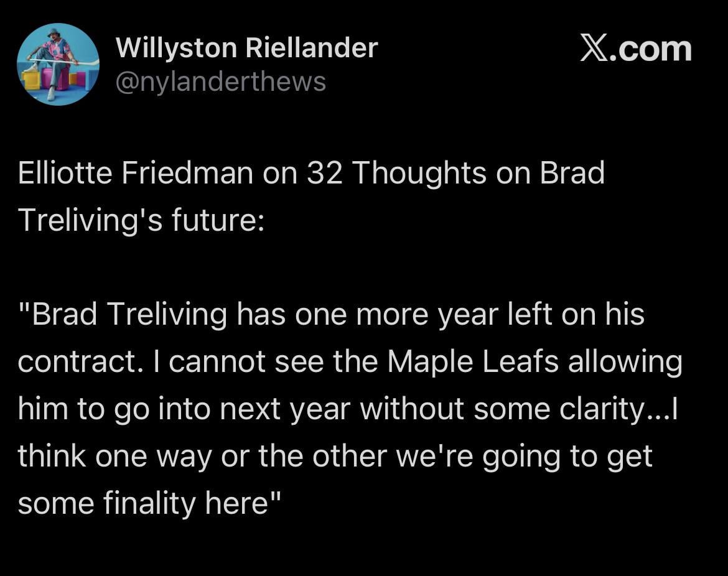728x576 pixels.
Task: Open the @nylanderthews handle
Action: click(221, 81)
